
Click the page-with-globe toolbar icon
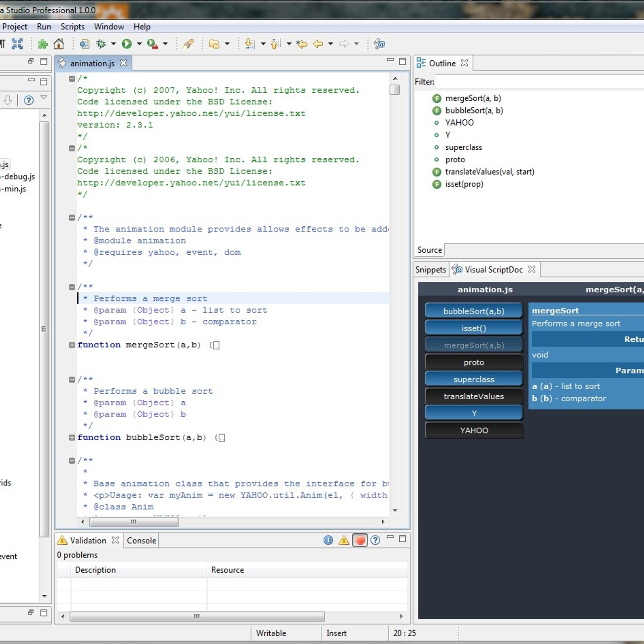tap(85, 43)
